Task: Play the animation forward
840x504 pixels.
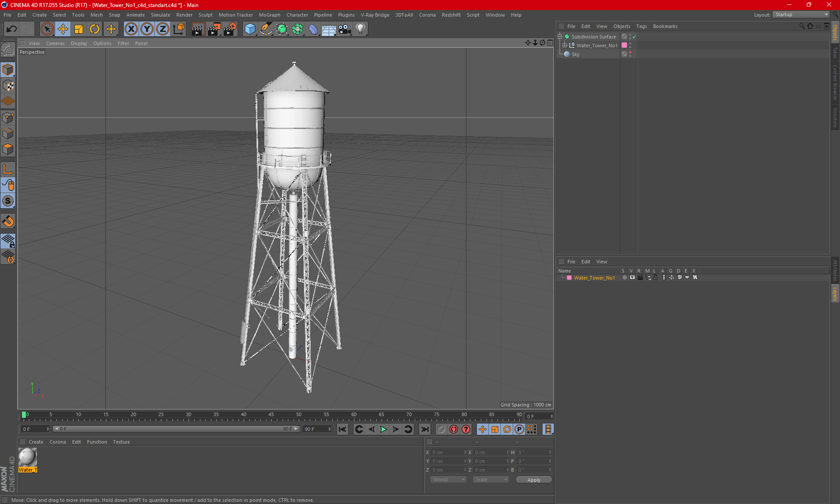Action: [x=383, y=430]
